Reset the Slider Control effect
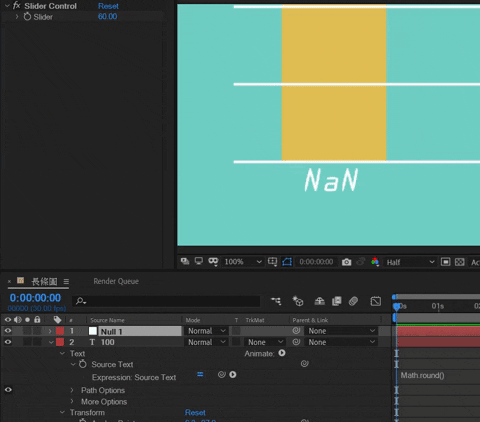The image size is (480, 422). pos(108,6)
